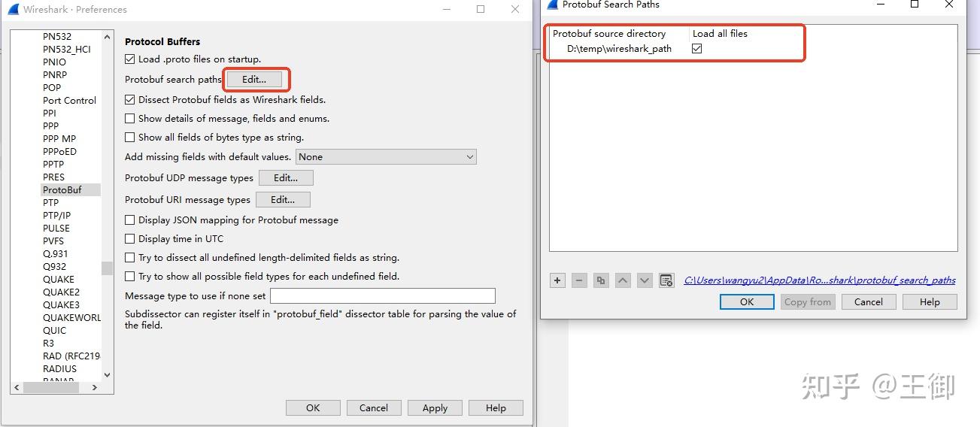The image size is (980, 427).
Task: Move search path entry up
Action: click(x=623, y=280)
